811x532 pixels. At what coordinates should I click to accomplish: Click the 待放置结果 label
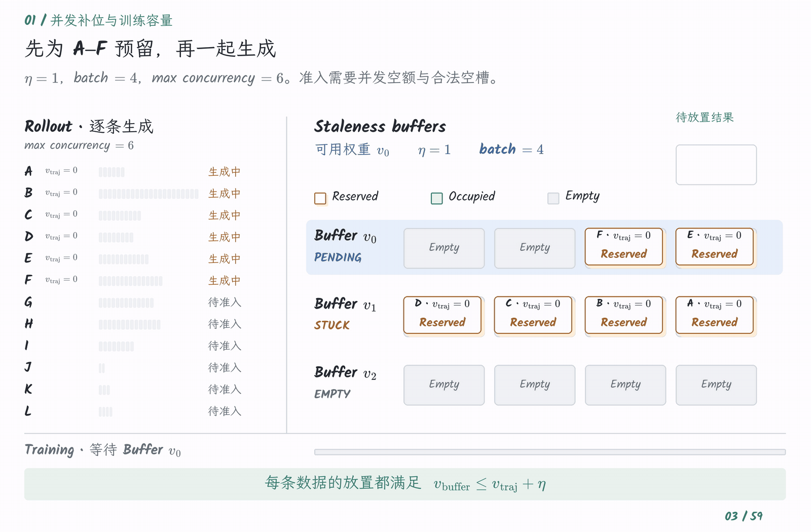[705, 118]
